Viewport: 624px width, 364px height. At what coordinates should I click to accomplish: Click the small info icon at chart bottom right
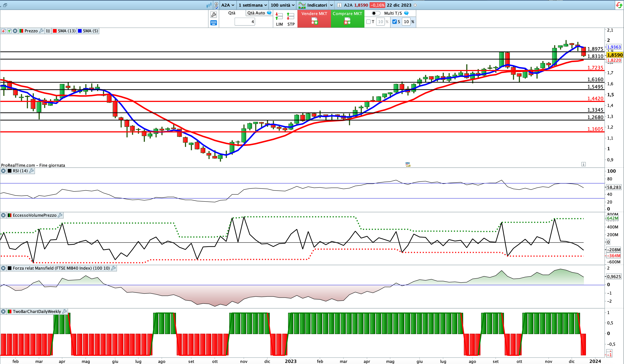coord(583,164)
